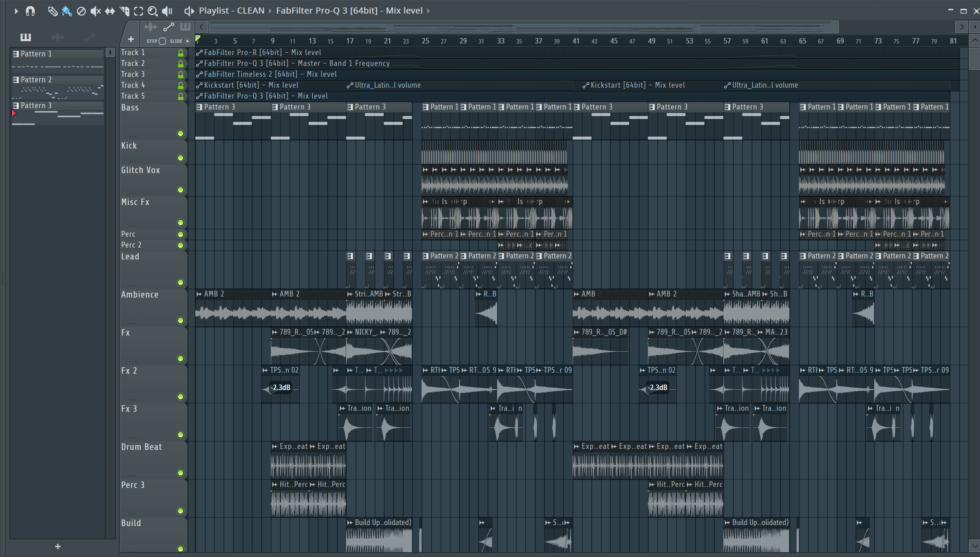Select the automation clip focus icon above tracks
980x557 pixels.
(168, 27)
